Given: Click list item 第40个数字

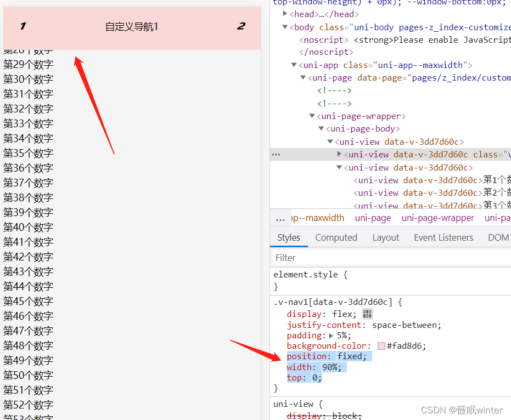Looking at the screenshot, I should (x=28, y=227).
